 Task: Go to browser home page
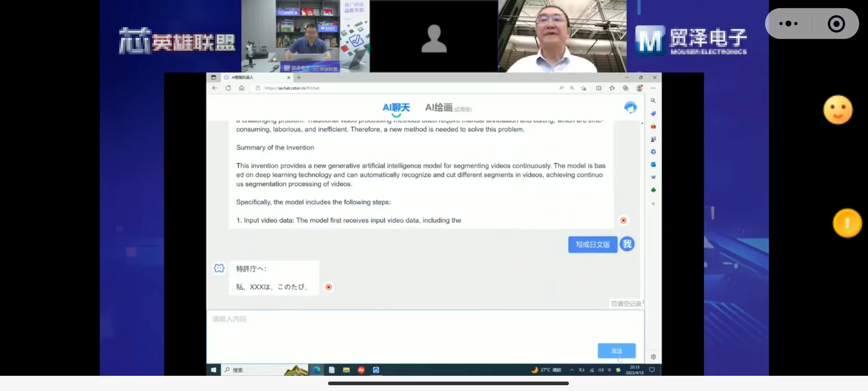[x=242, y=88]
